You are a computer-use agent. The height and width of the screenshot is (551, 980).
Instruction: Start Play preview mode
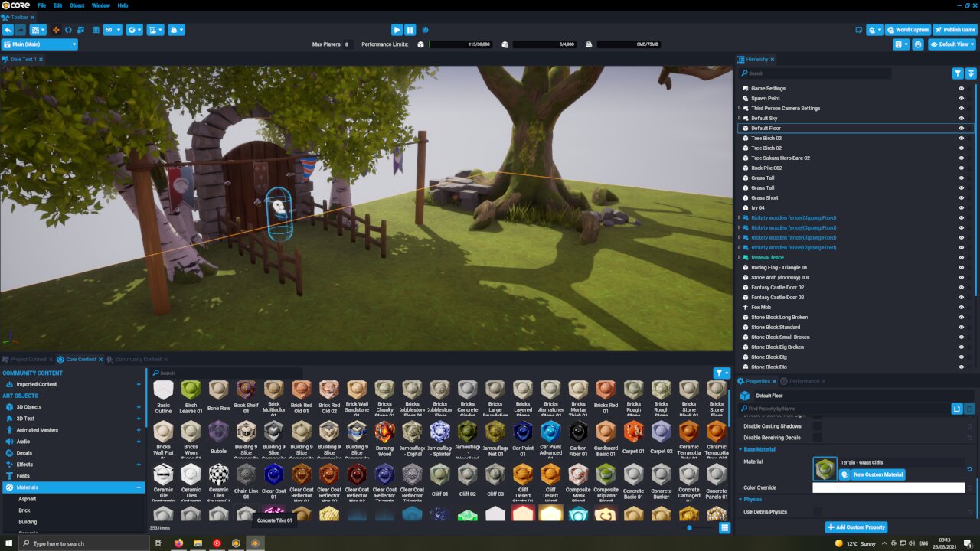click(x=397, y=30)
